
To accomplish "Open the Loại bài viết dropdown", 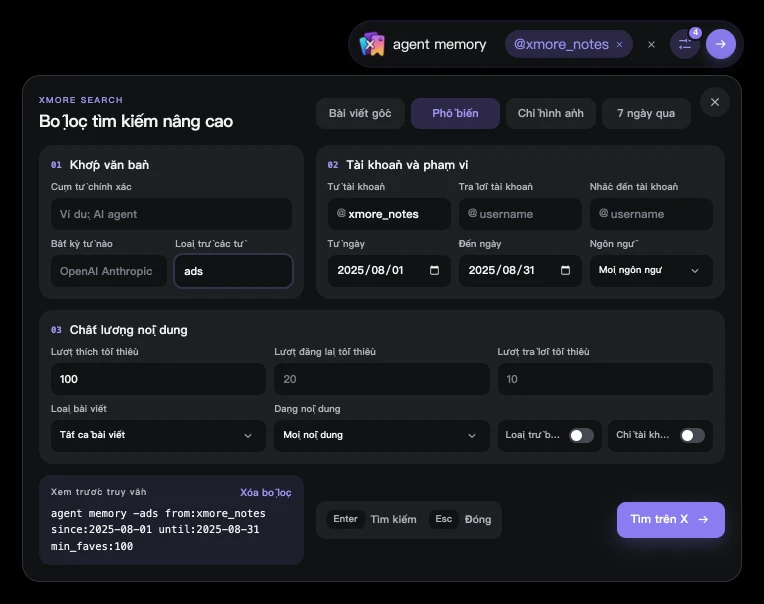I will coord(158,435).
